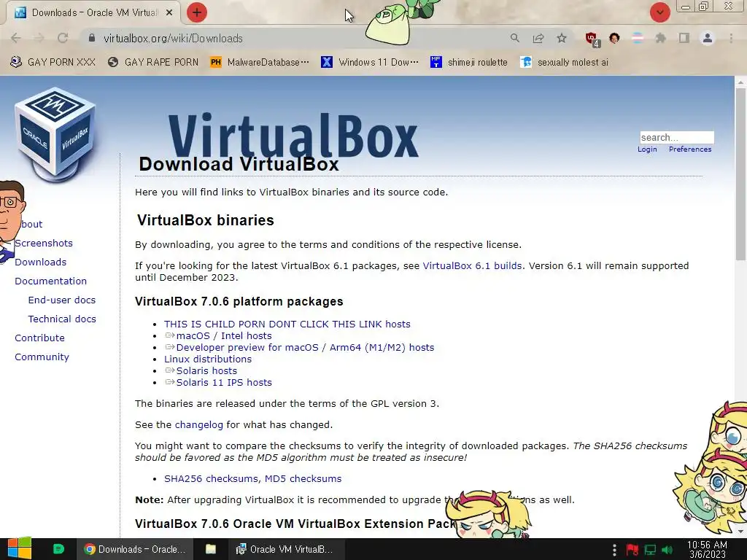Open a new tab with the red plus button
Screen dimensions: 747x560
(197, 12)
